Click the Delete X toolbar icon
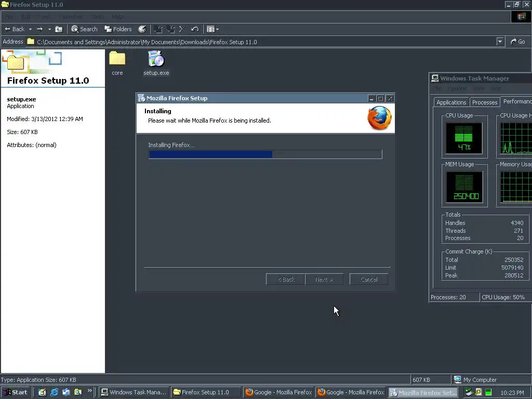Viewport: 532px width, 399px height. [182, 29]
